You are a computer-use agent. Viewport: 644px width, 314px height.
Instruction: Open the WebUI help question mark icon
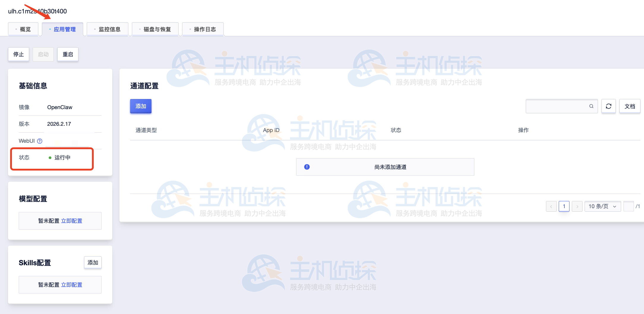pyautogui.click(x=40, y=141)
